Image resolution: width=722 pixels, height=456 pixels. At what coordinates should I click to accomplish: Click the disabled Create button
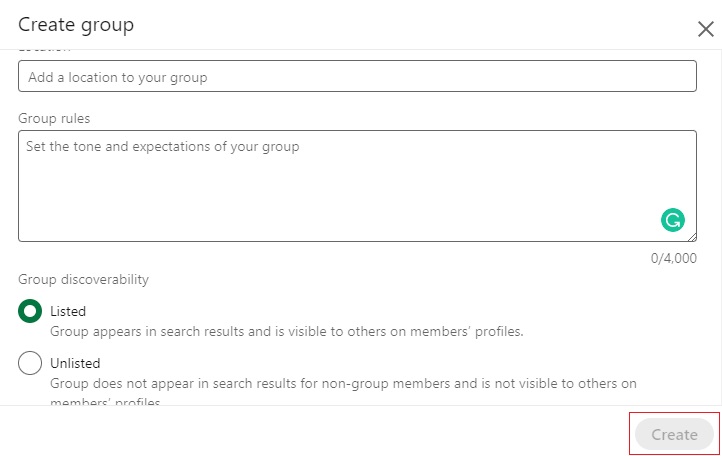(674, 434)
